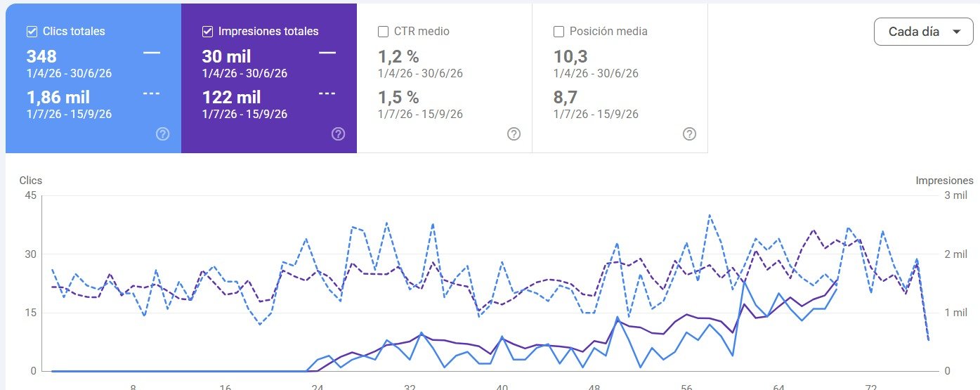Select the Clics totales card label
980x390 pixels.
point(74,32)
